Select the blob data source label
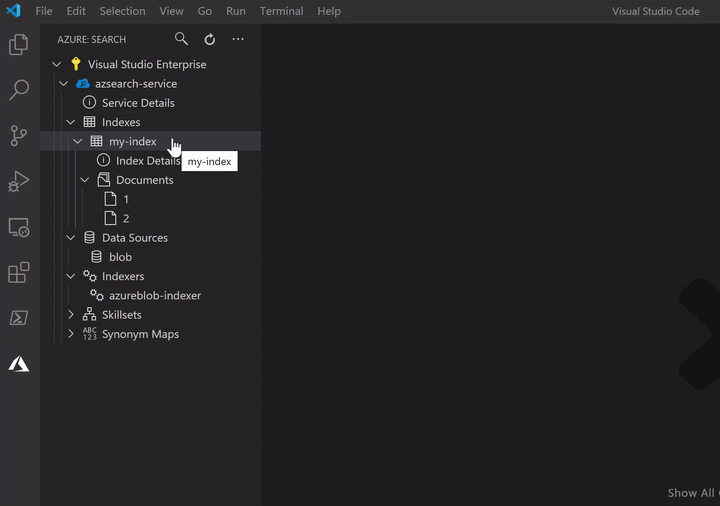720x506 pixels. [x=120, y=257]
